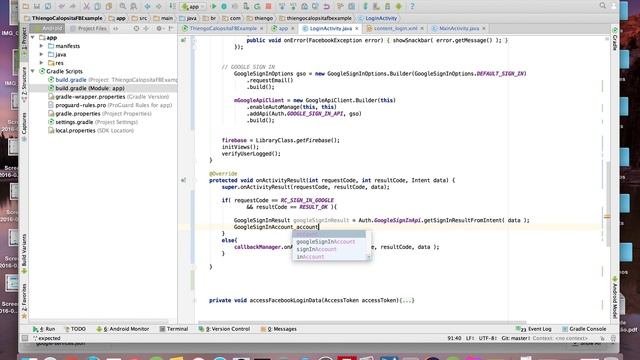Click the Paste clipboard icon

point(109,6)
